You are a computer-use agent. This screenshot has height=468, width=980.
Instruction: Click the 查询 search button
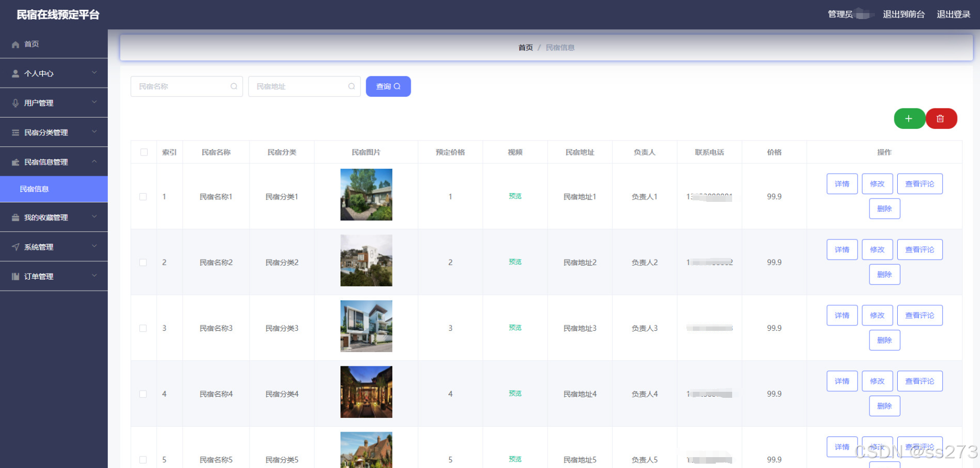pos(388,87)
